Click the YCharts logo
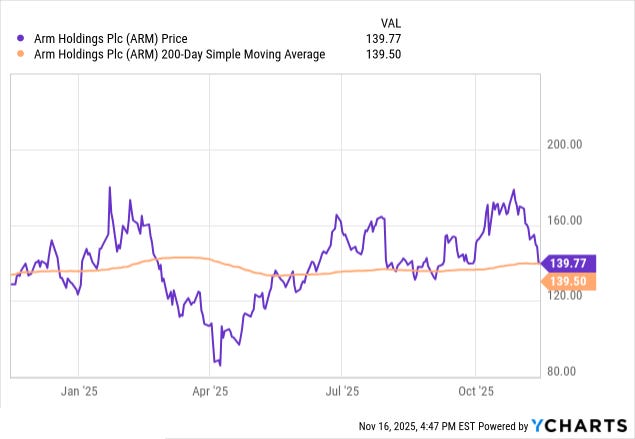 [x=579, y=426]
